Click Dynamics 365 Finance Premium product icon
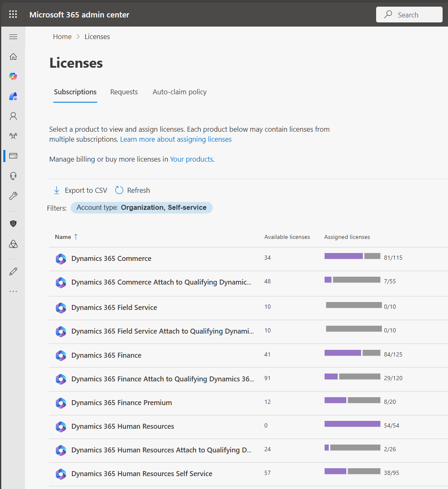The image size is (448, 489). (61, 403)
